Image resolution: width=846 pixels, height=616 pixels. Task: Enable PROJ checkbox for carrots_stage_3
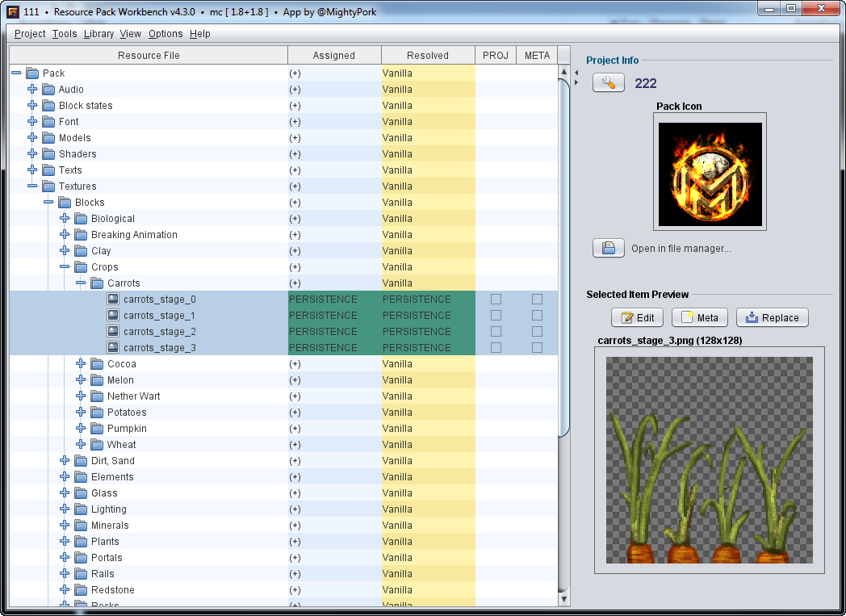[x=496, y=348]
